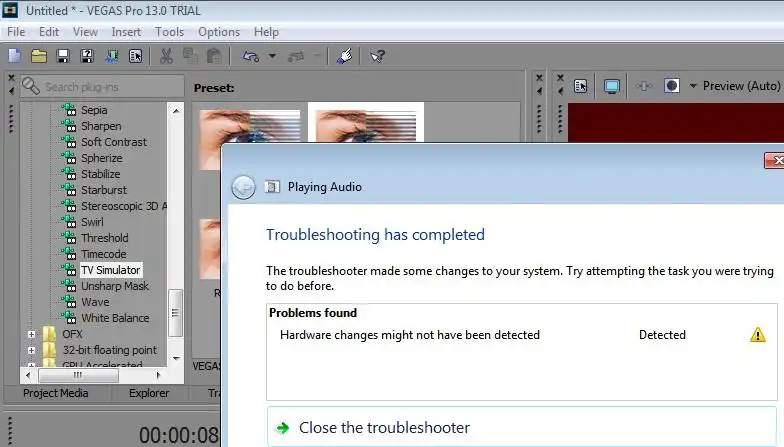The image size is (784, 447).
Task: Switch to the Explorer tab
Action: click(x=149, y=393)
